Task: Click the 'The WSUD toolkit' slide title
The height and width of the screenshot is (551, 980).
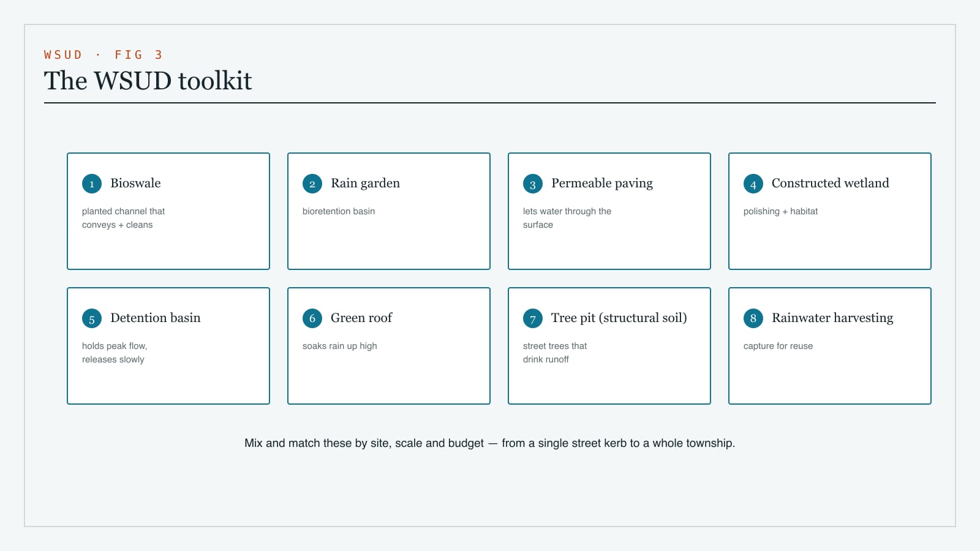Action: 148,81
